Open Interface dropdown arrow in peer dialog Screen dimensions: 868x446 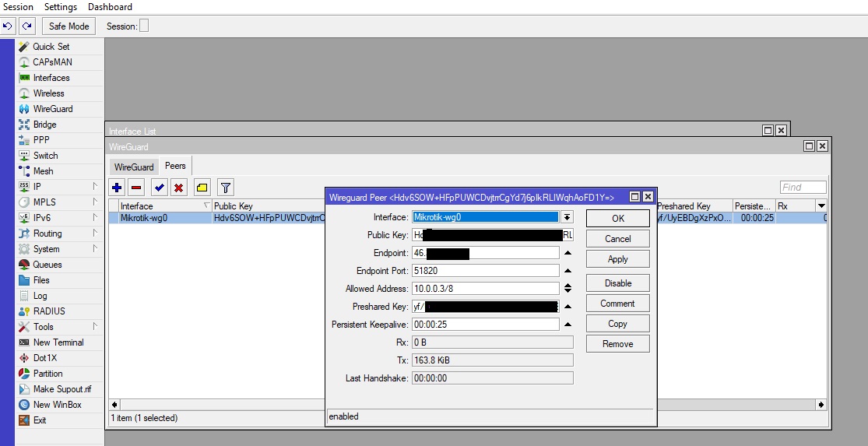point(568,217)
